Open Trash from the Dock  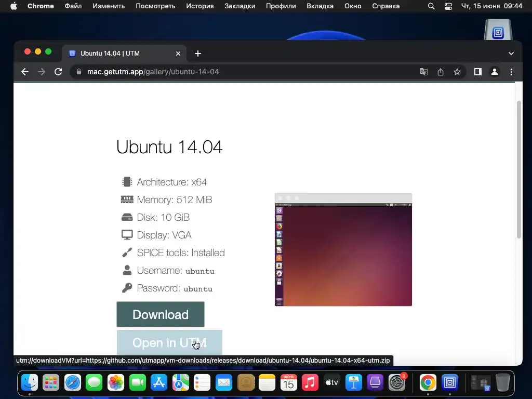(x=503, y=382)
